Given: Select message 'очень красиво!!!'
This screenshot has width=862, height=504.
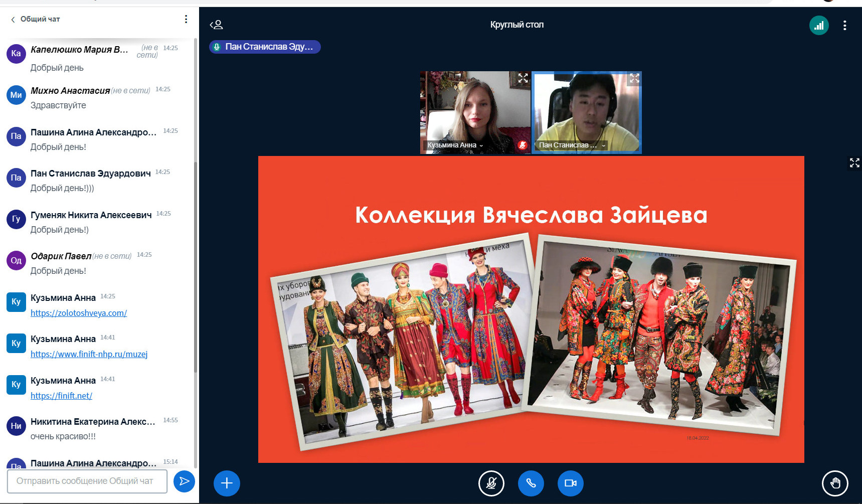Looking at the screenshot, I should coord(63,436).
